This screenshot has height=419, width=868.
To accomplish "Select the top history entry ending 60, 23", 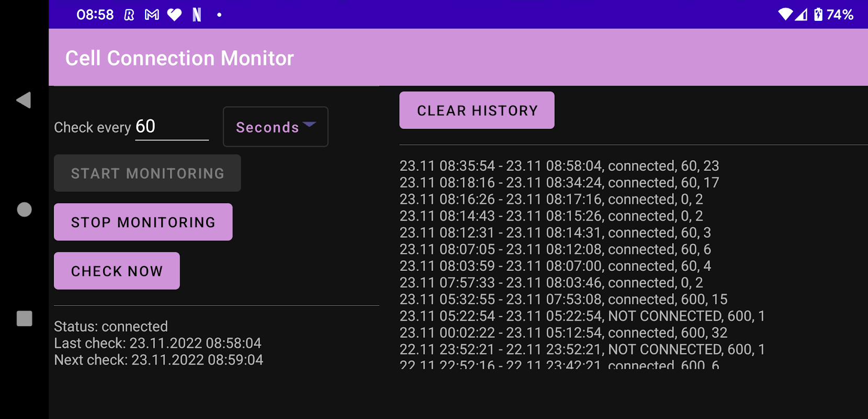I will click(x=559, y=166).
